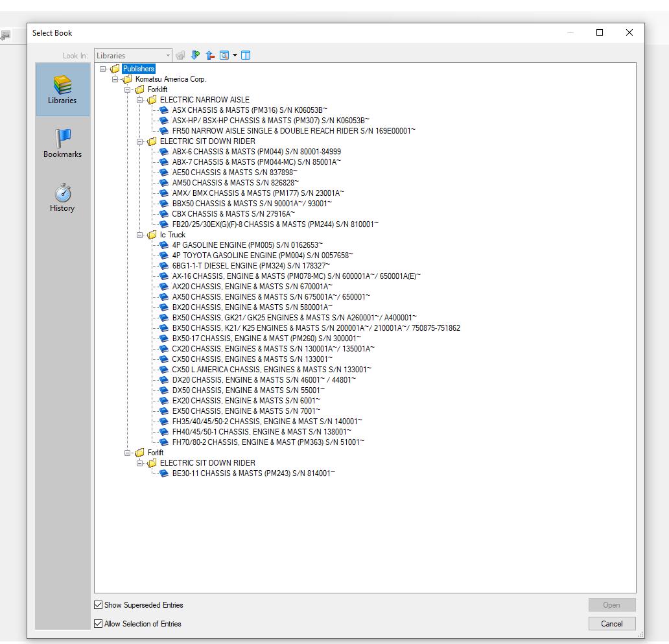The width and height of the screenshot is (669, 644).
Task: Maximize the Select Book dialog window
Action: tap(600, 32)
